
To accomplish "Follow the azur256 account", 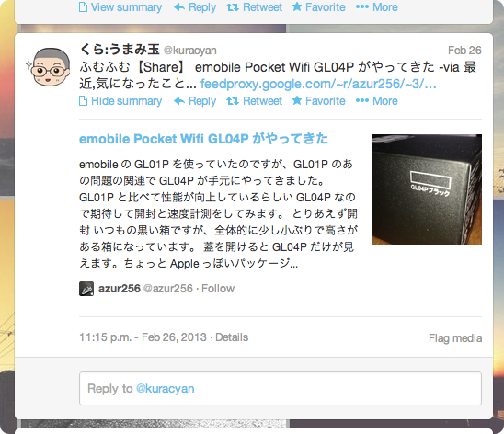I will [x=218, y=289].
